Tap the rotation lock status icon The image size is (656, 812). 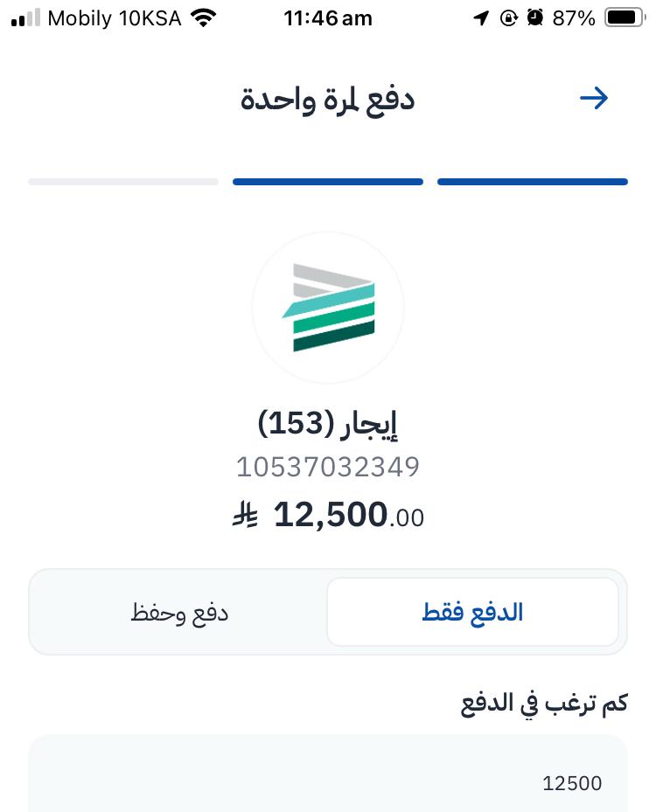tap(509, 17)
